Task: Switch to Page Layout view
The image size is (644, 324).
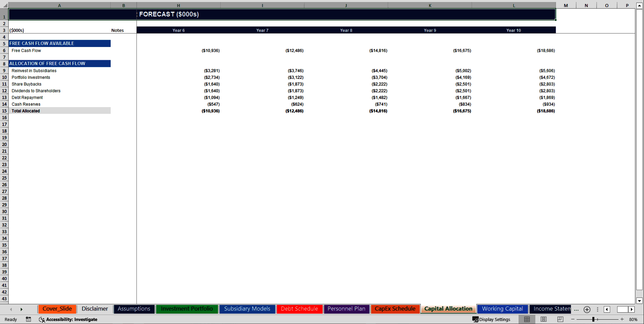Action: coord(543,319)
